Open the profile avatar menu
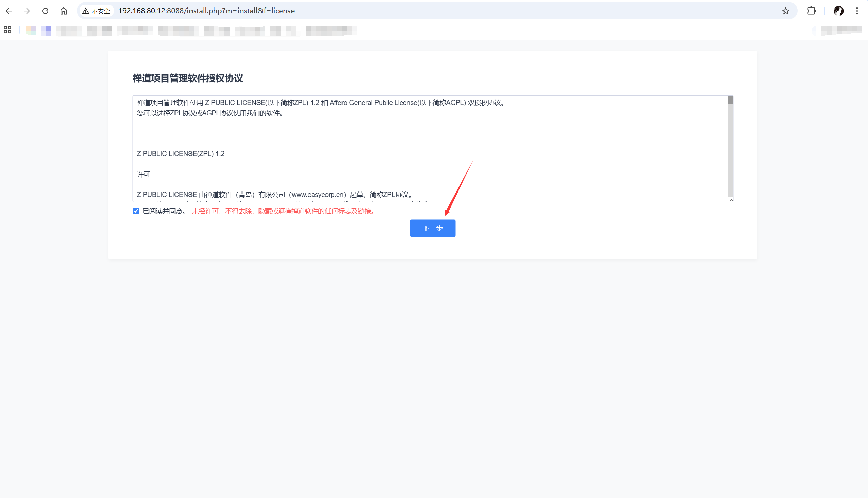The image size is (868, 498). click(838, 11)
